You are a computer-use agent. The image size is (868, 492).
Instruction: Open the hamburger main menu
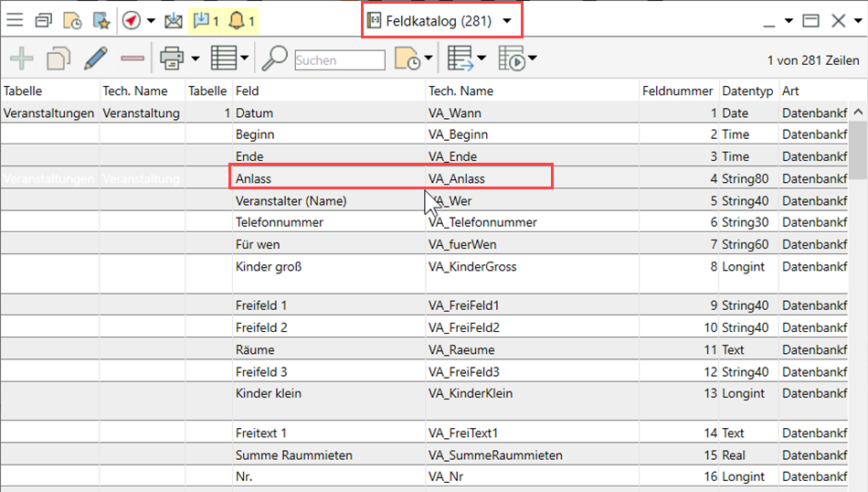pyautogui.click(x=16, y=20)
